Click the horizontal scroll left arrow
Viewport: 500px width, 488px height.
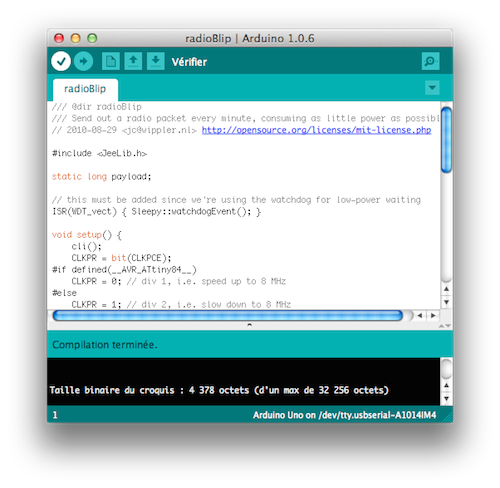pyautogui.click(x=420, y=315)
